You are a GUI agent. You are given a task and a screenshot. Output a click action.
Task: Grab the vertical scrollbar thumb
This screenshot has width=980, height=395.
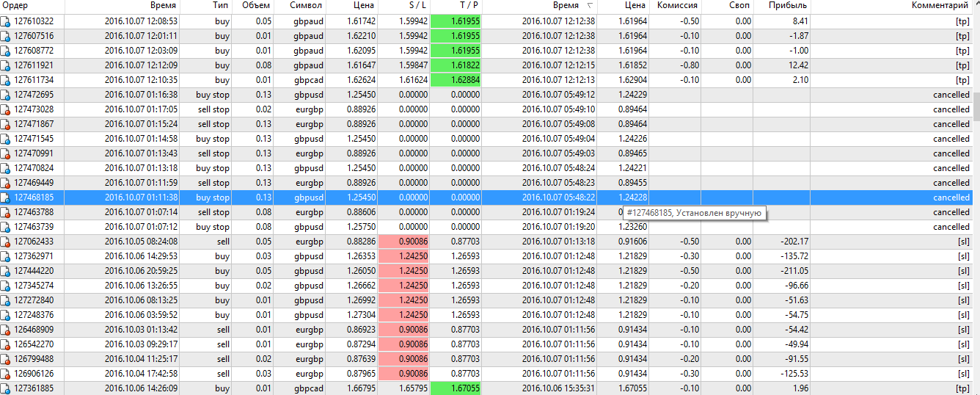point(976,106)
